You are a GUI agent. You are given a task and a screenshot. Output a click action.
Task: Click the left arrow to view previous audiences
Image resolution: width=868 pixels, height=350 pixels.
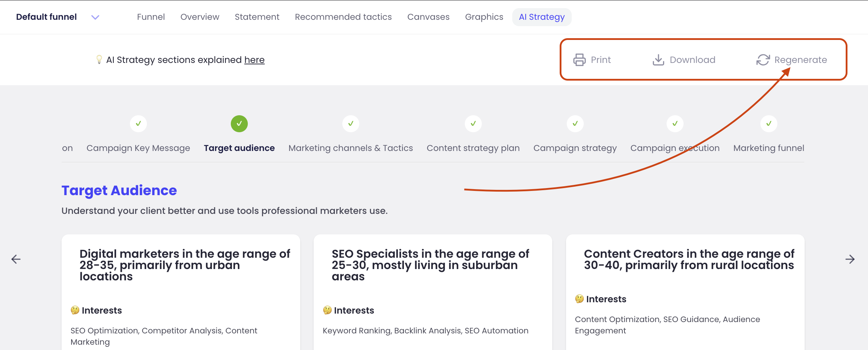point(16,259)
